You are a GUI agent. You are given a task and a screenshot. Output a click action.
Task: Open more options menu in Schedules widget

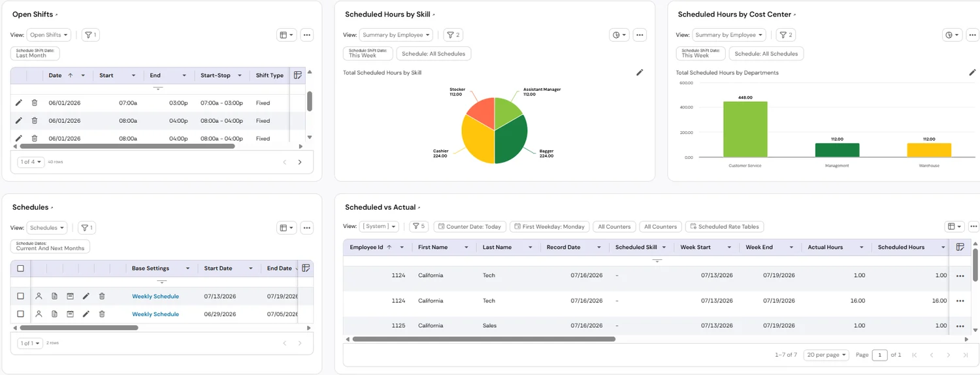(x=307, y=228)
